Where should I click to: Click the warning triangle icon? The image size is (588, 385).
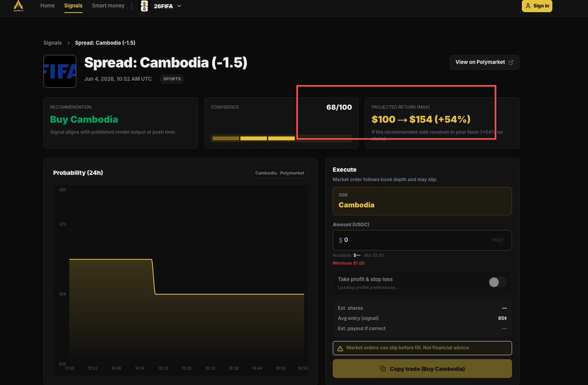(x=341, y=348)
